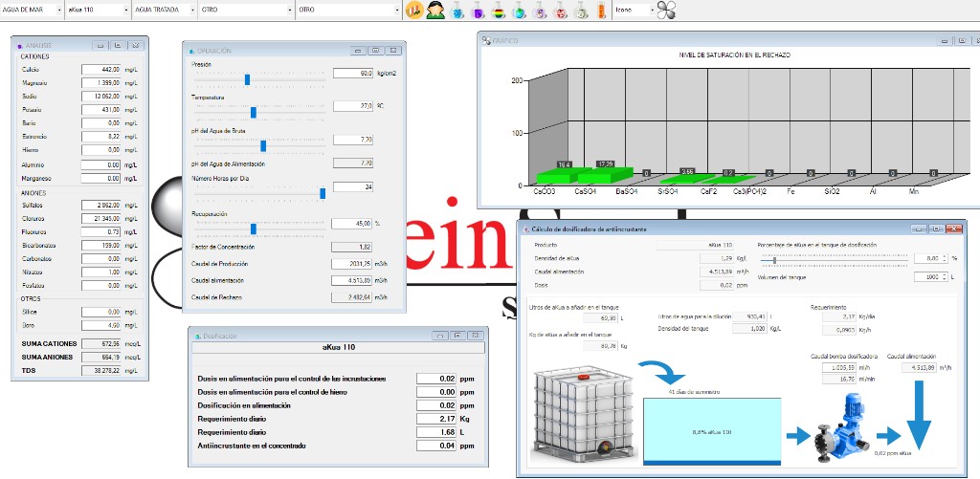Open the AGUA TRATADA dropdown
980x479 pixels.
click(165, 10)
